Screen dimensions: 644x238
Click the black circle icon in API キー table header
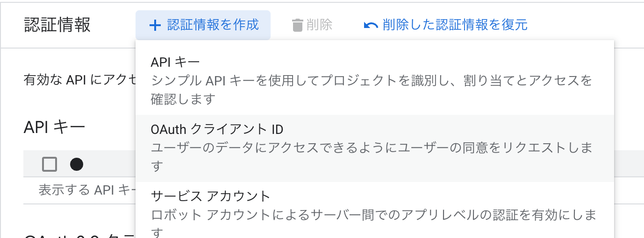coord(77,164)
